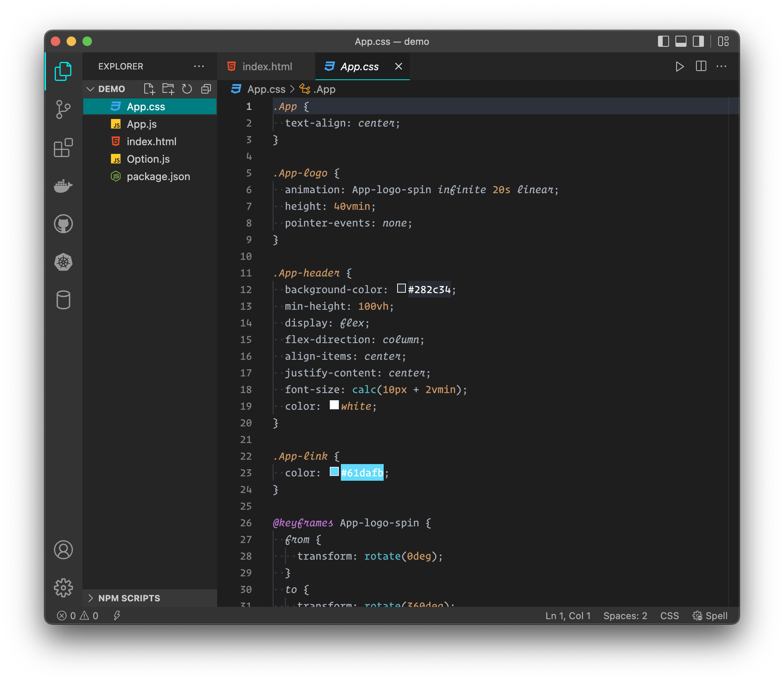This screenshot has height=683, width=784.
Task: Click the New File icon in explorer
Action: (x=149, y=89)
